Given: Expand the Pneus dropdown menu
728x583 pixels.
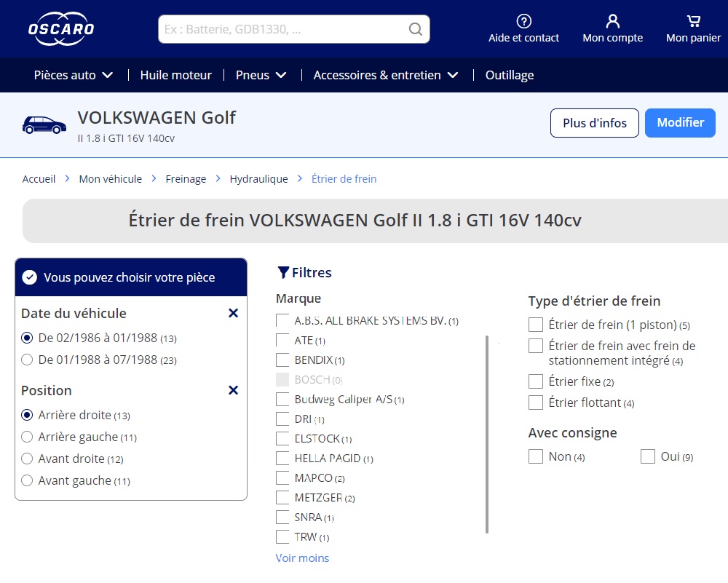Looking at the screenshot, I should tap(261, 75).
